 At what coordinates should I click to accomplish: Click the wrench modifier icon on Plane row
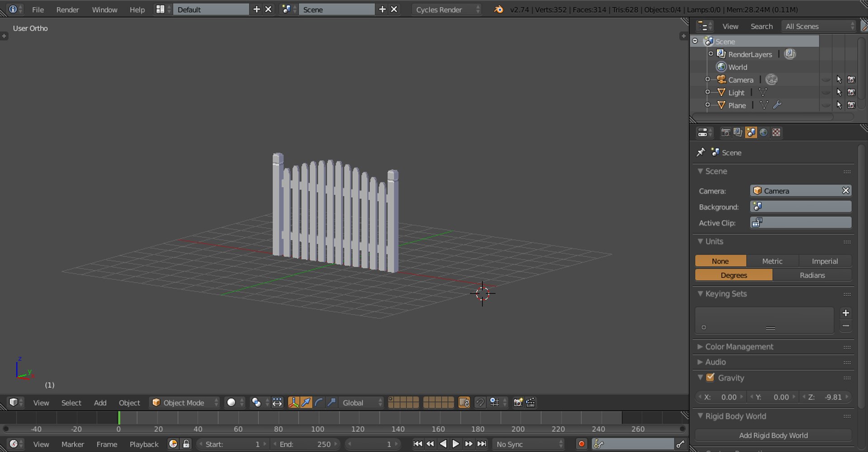click(777, 105)
